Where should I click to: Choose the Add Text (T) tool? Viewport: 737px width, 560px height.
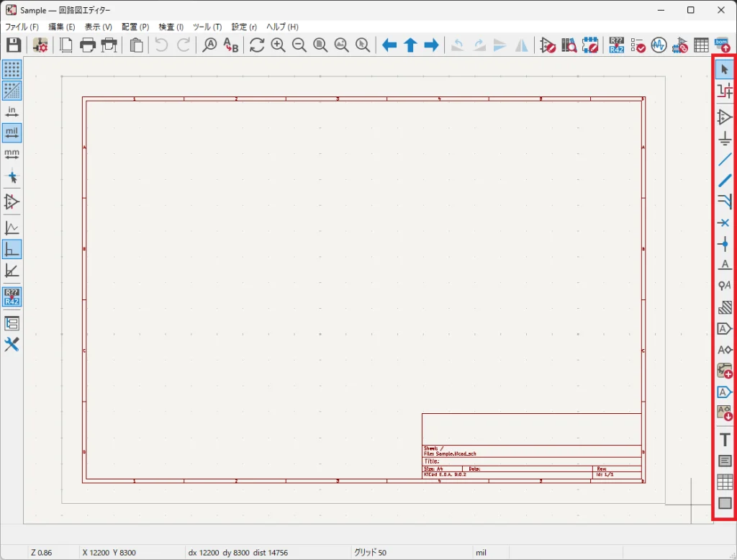tap(725, 439)
